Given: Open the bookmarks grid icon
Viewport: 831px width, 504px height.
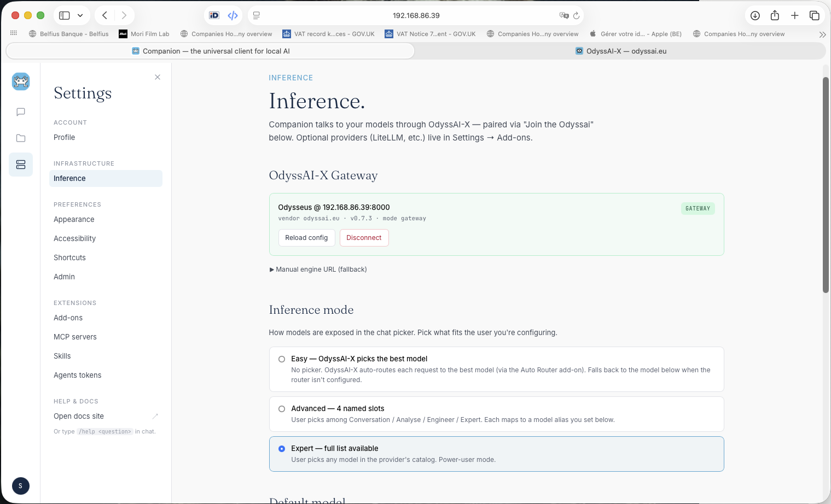Looking at the screenshot, I should pyautogui.click(x=14, y=33).
